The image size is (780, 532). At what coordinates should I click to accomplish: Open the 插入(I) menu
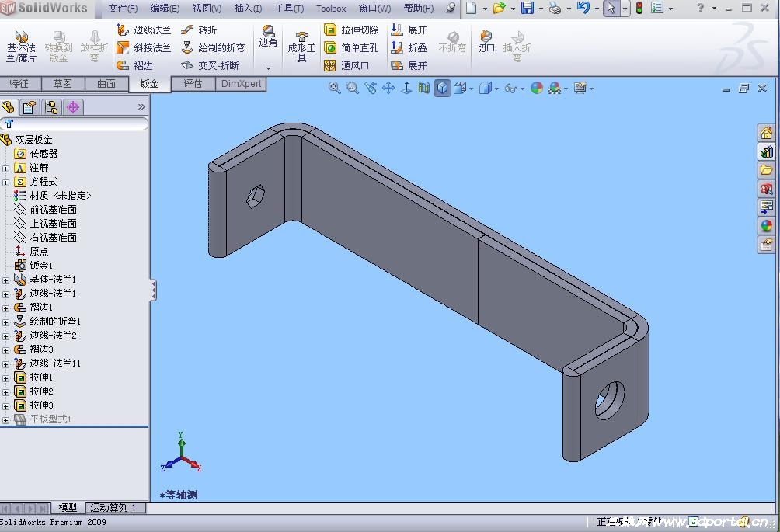[x=248, y=9]
